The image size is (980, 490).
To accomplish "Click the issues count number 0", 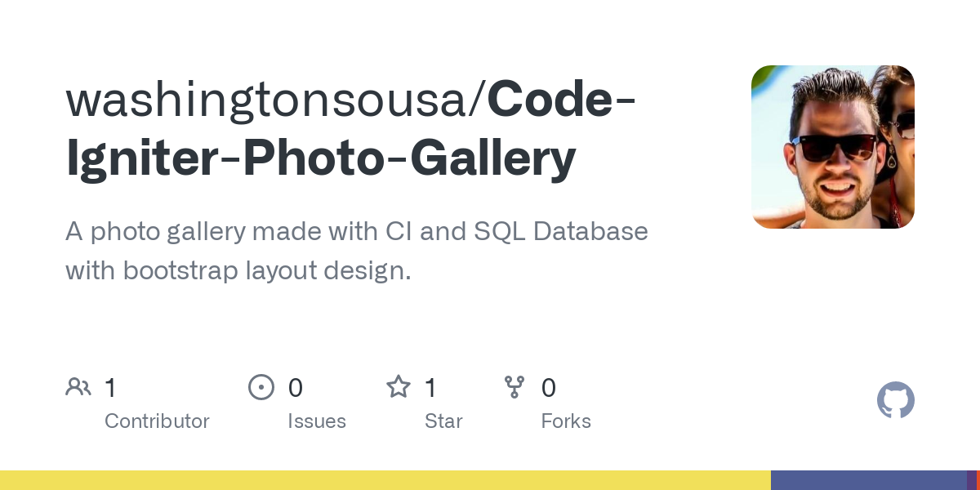I will (296, 387).
